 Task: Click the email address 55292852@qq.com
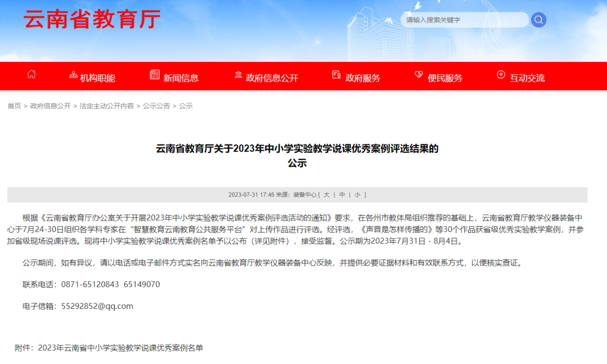[x=97, y=306]
